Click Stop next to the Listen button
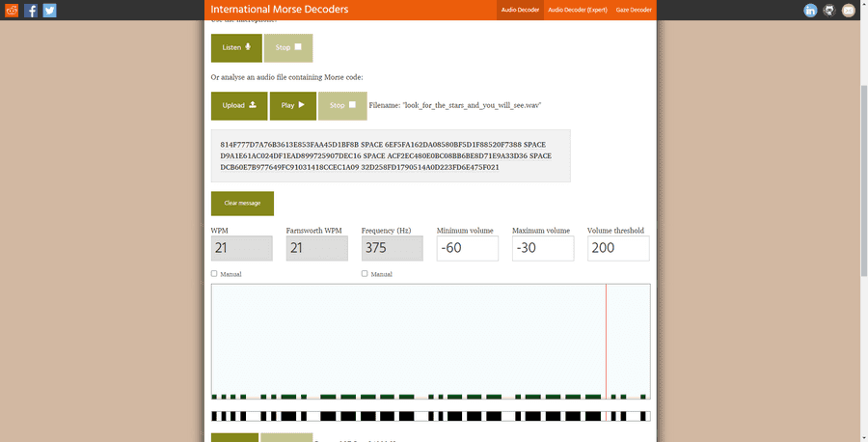Viewport: 868px width, 442px height. [x=288, y=47]
